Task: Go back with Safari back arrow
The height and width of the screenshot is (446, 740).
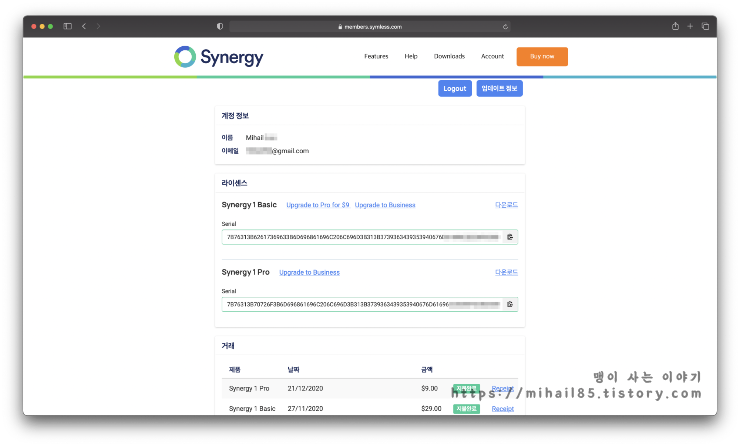Action: (84, 26)
